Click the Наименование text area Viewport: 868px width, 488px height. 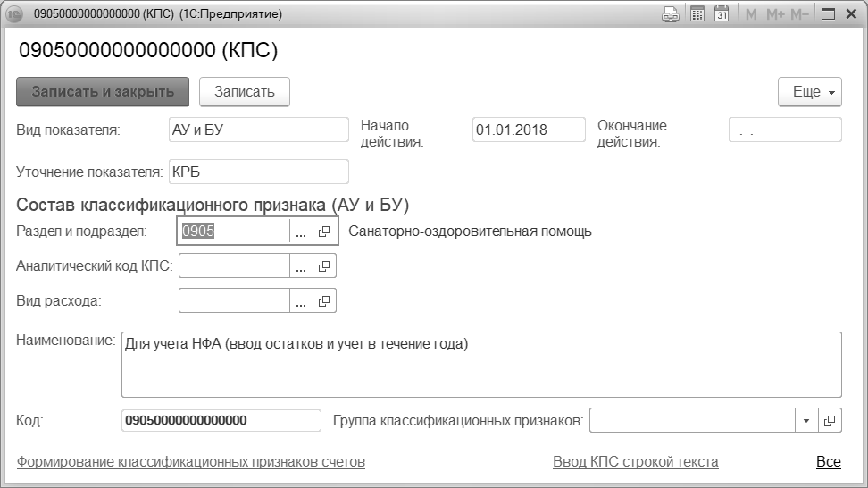(x=481, y=365)
